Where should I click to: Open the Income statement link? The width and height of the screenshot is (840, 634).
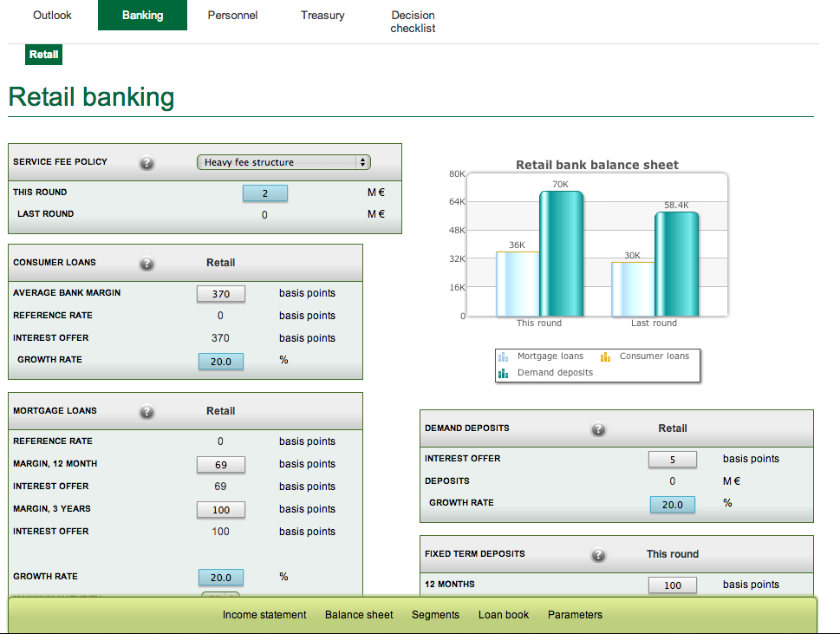coord(264,615)
